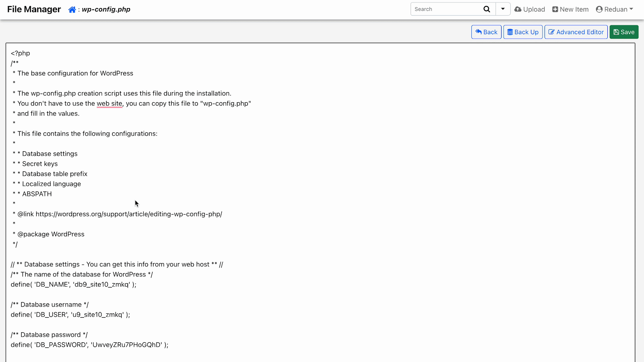Click the floppy disk icon on Save button
This screenshot has width=644, height=362.
click(616, 32)
